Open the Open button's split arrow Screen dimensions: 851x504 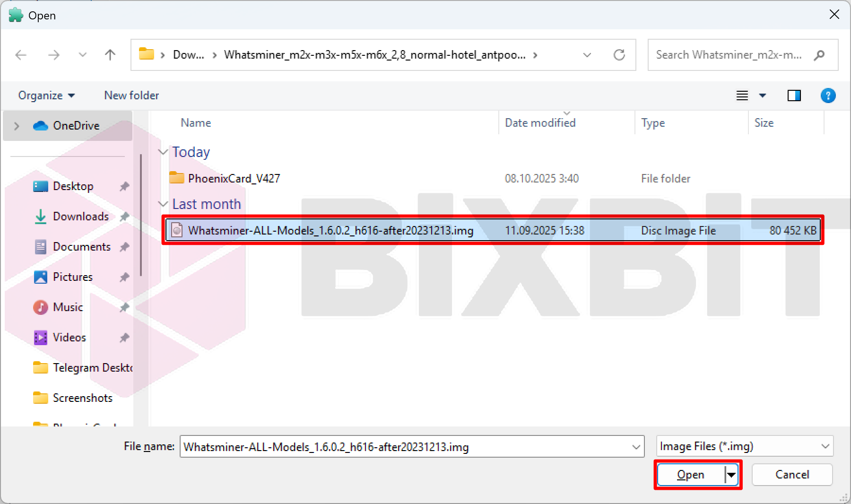click(731, 475)
